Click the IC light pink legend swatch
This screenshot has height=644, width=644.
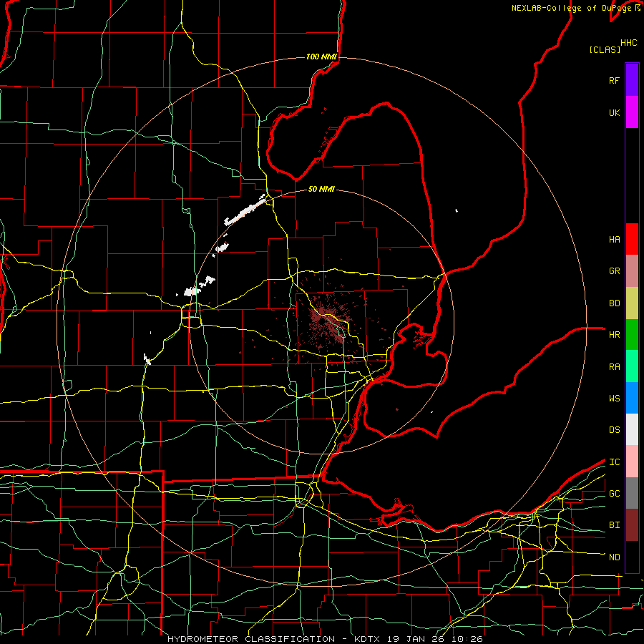(x=632, y=462)
